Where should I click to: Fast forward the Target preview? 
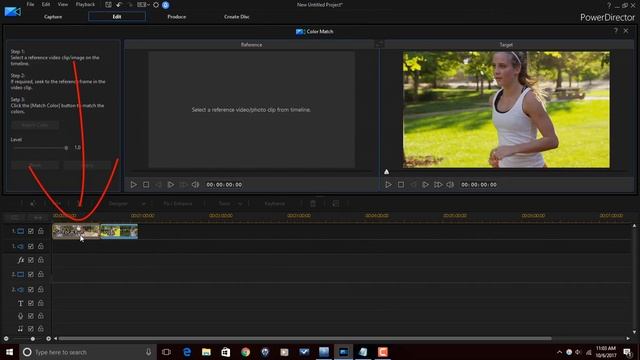(438, 184)
